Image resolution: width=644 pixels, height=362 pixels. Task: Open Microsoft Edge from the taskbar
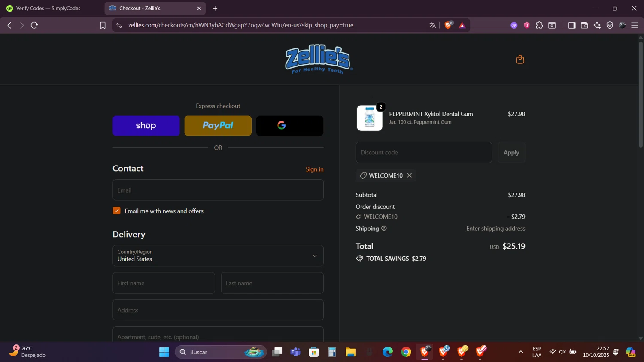pyautogui.click(x=387, y=352)
